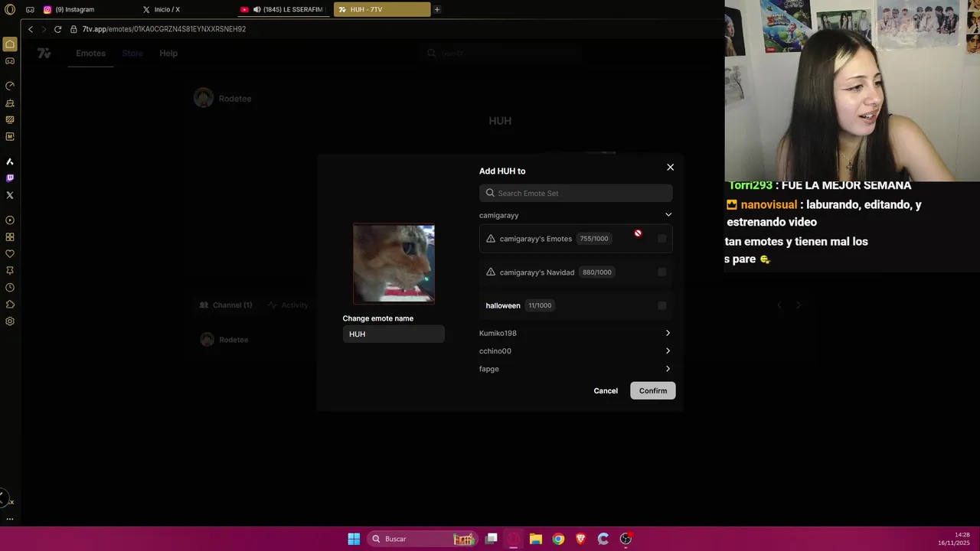
Task: Click the X (Twitter) icon in sidebar
Action: point(10,195)
